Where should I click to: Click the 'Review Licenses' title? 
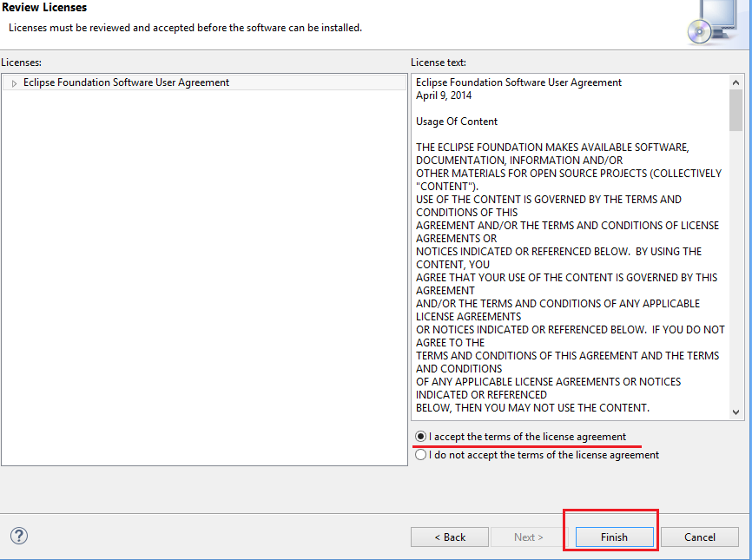(44, 7)
